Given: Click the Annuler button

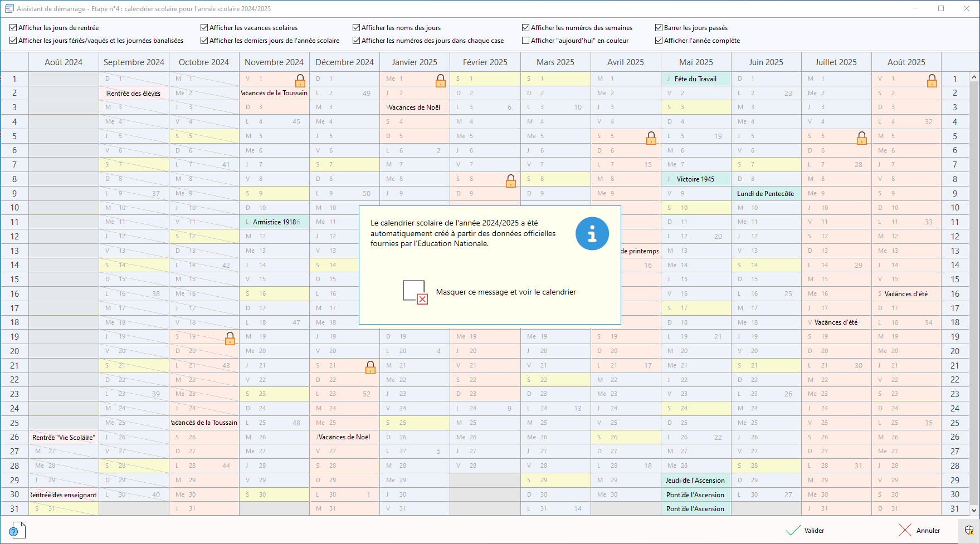Looking at the screenshot, I should tap(919, 531).
